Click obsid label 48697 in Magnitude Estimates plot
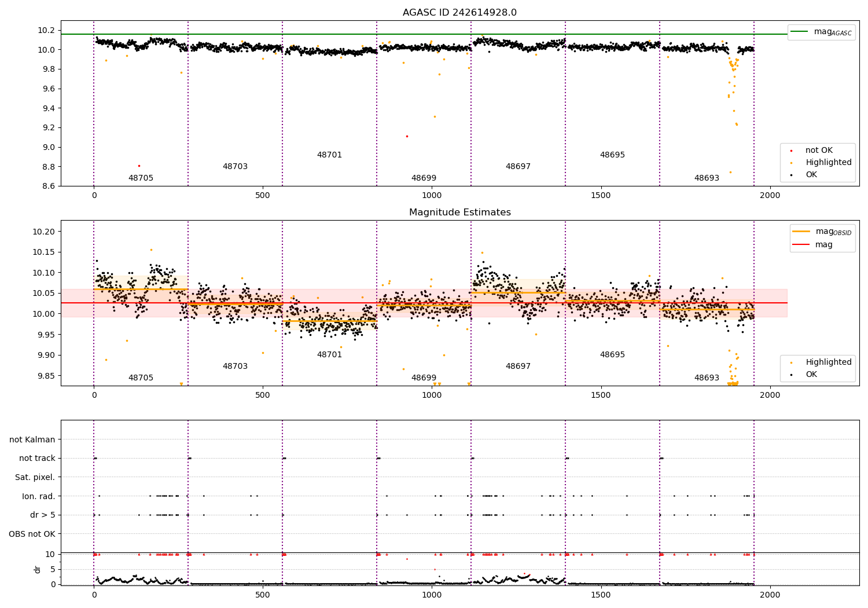Image resolution: width=868 pixels, height=608 pixels. pyautogui.click(x=518, y=366)
